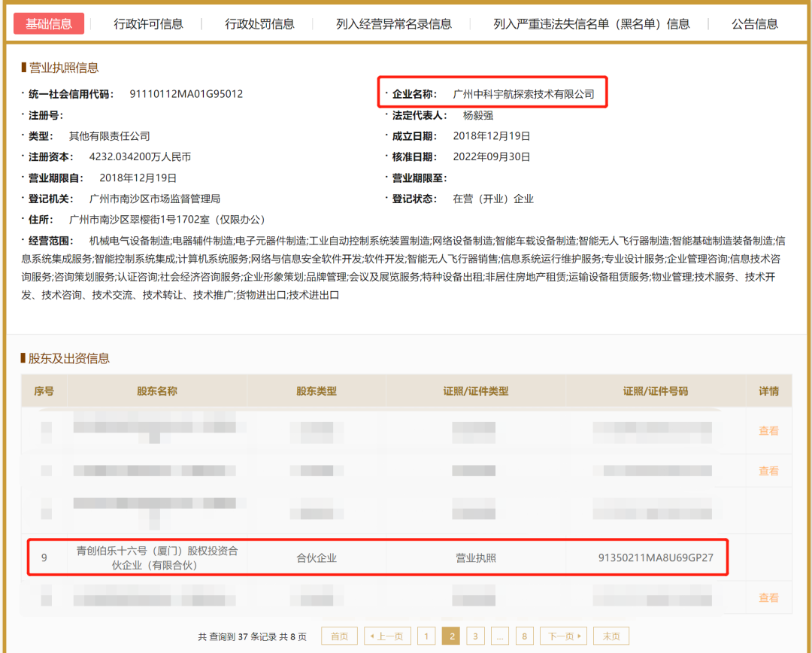Image resolution: width=812 pixels, height=653 pixels.
Task: Click certificate number 91350211MA8U69GP27
Action: (x=656, y=557)
